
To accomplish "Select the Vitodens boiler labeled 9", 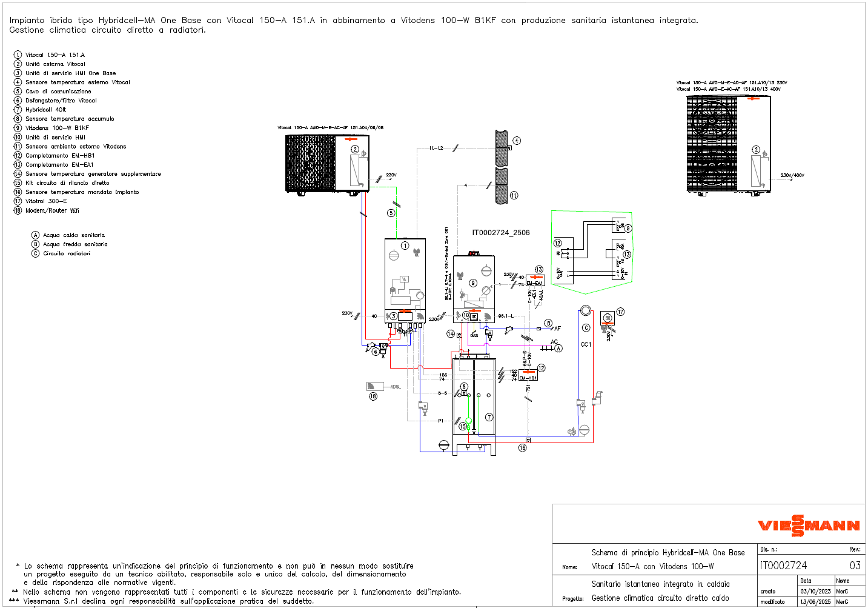I will (x=474, y=289).
